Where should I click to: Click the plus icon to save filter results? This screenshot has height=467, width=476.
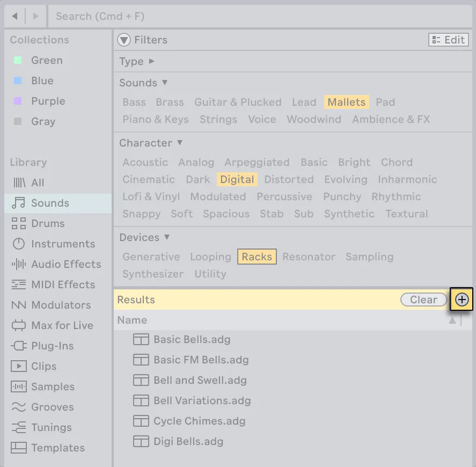pyautogui.click(x=462, y=300)
